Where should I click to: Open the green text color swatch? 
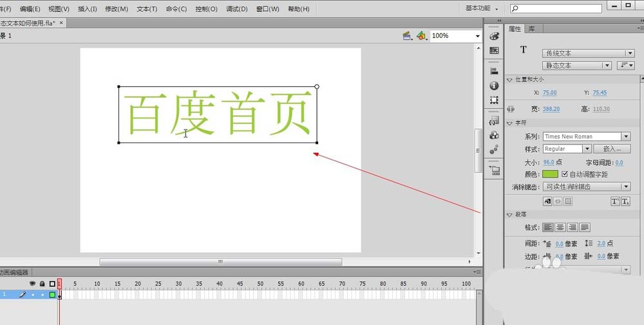pyautogui.click(x=551, y=174)
